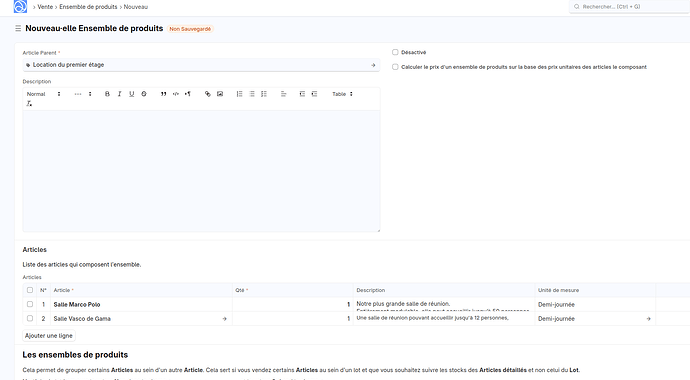Click Salle Vasco de Gama article cell
The height and width of the screenshot is (380, 690).
tap(141, 318)
